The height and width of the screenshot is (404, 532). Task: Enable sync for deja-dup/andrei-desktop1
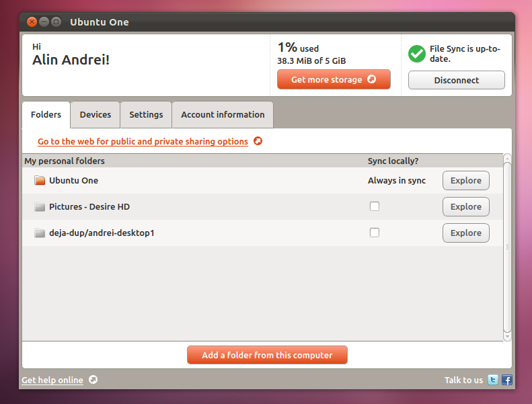(x=375, y=233)
